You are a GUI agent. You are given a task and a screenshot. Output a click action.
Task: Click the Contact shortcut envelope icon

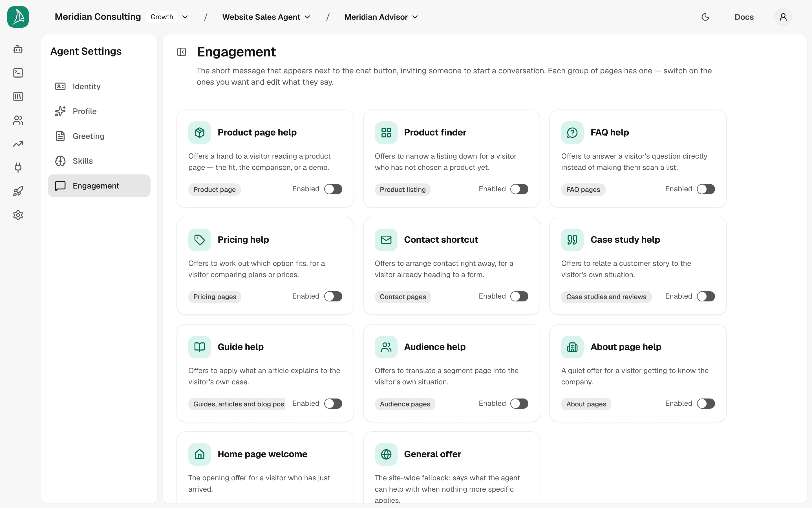(x=386, y=240)
